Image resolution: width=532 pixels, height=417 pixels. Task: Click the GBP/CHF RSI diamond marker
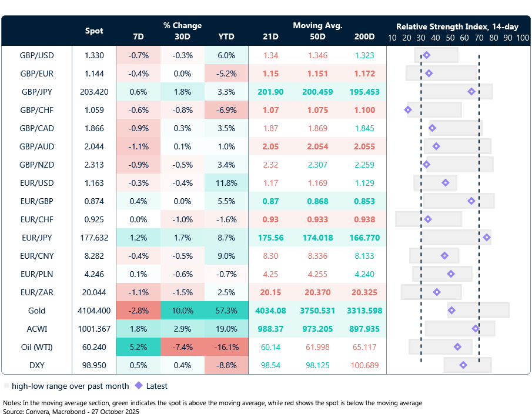pyautogui.click(x=408, y=110)
